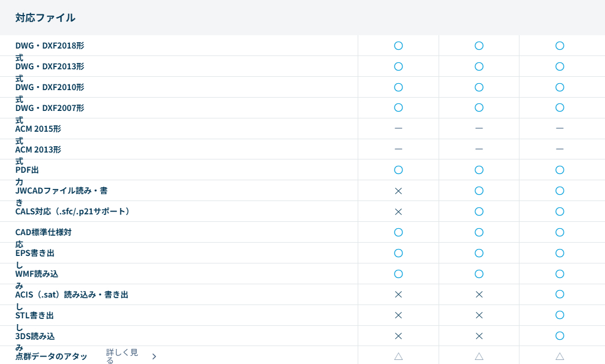
Task: Click third-column circle in STL書き出し row
Action: point(559,315)
